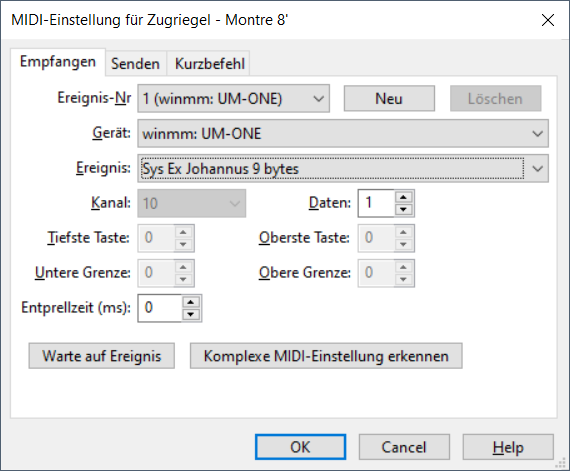The image size is (570, 471).
Task: Open the Ereignis event type dropdown
Action: coord(343,168)
